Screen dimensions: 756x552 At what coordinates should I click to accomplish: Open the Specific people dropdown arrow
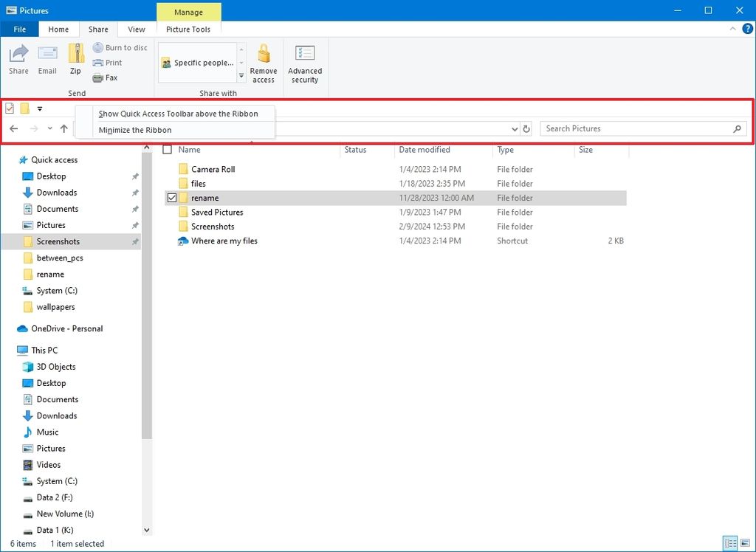[241, 63]
